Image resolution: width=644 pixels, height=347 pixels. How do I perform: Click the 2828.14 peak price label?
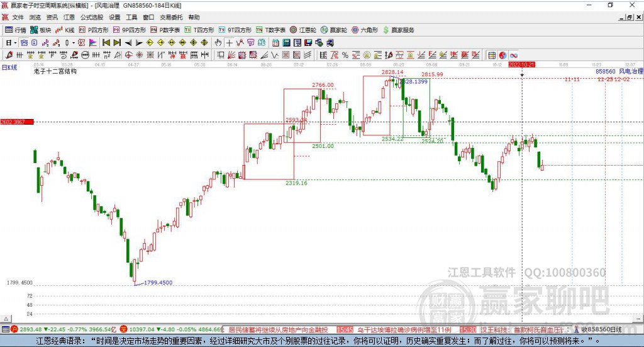pyautogui.click(x=392, y=72)
